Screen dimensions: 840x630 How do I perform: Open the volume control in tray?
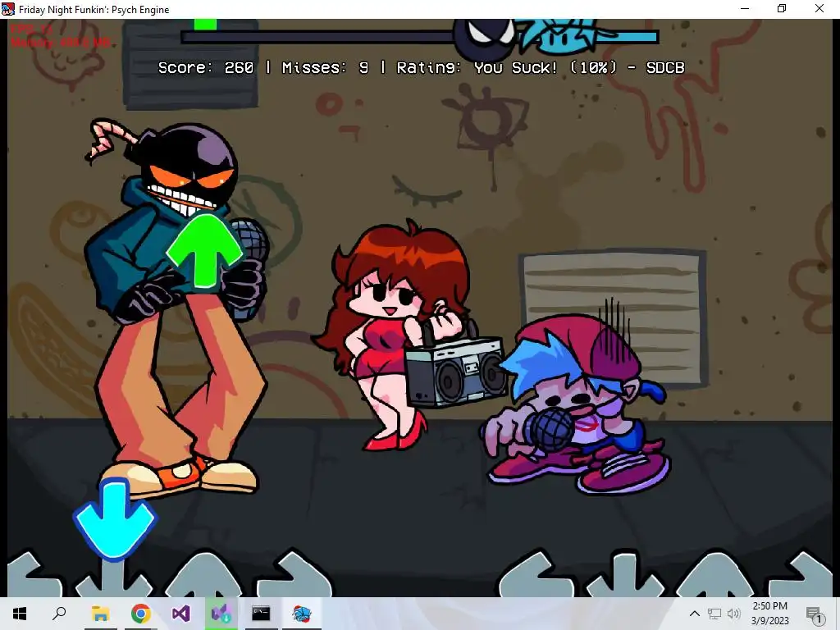point(734,614)
